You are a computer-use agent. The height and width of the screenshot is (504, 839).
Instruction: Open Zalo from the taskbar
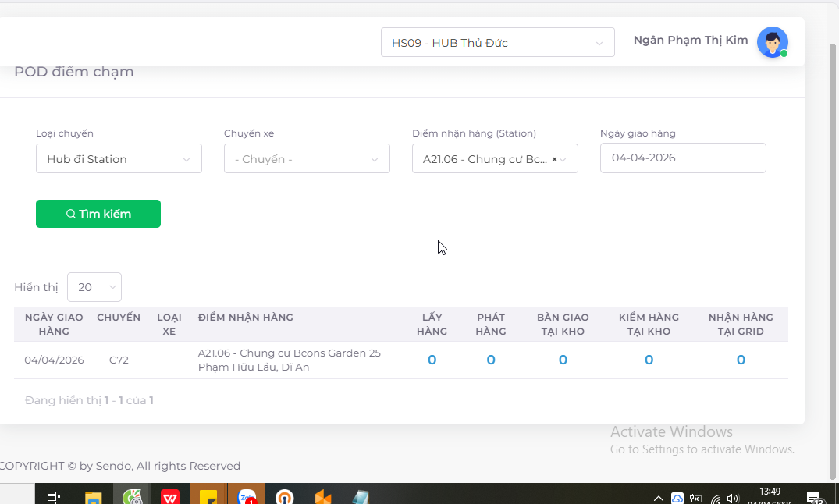(x=247, y=496)
